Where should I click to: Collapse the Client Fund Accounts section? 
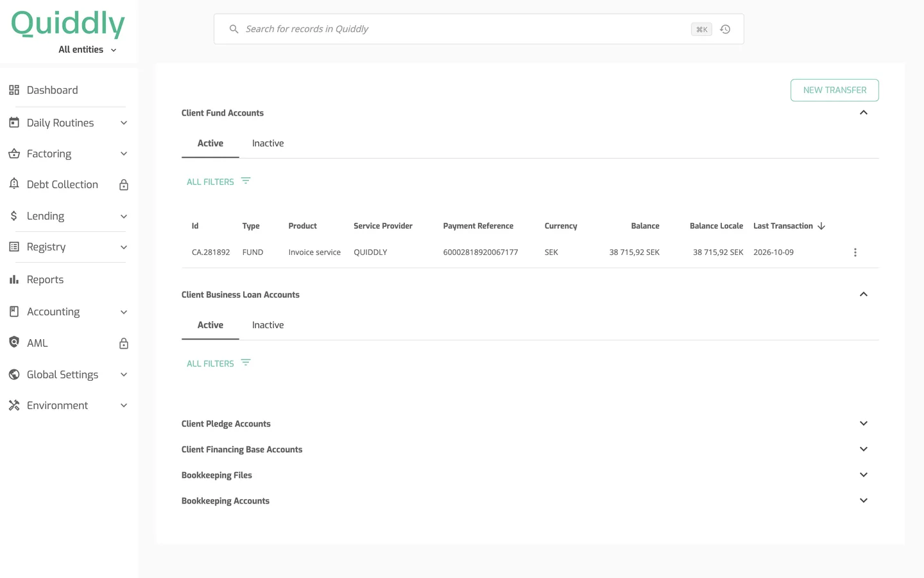[864, 112]
